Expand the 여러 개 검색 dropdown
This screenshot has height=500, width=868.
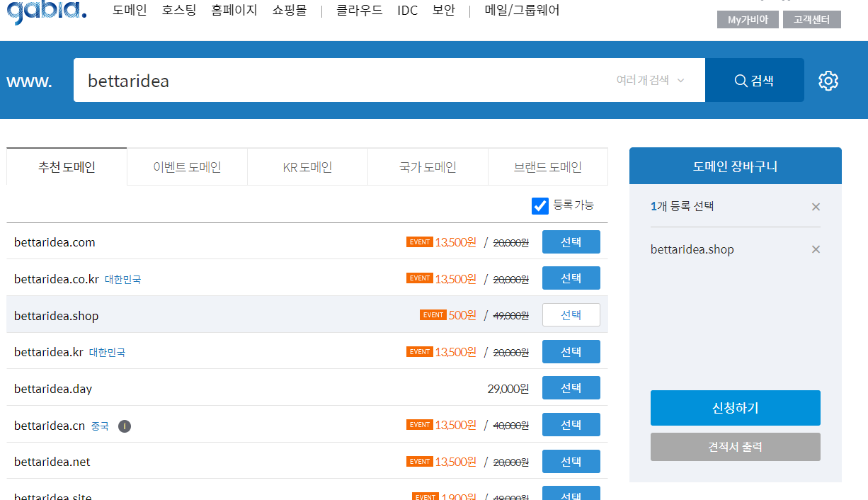point(651,80)
